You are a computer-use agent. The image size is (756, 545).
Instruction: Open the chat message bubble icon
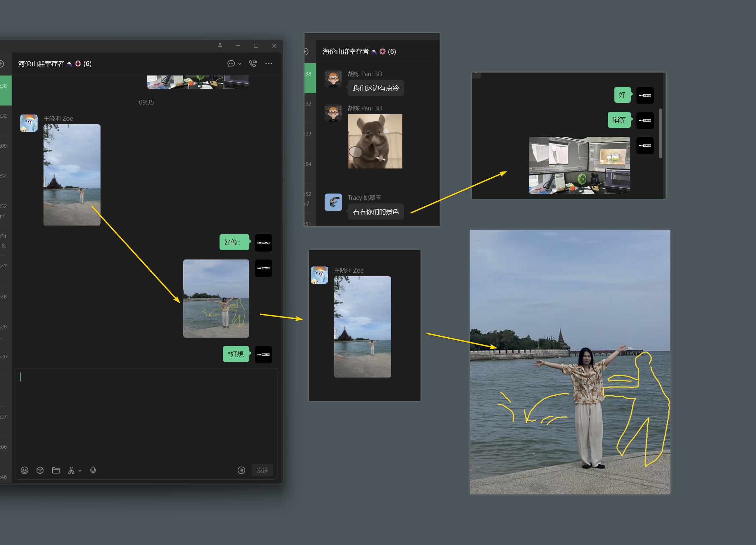pyautogui.click(x=231, y=63)
